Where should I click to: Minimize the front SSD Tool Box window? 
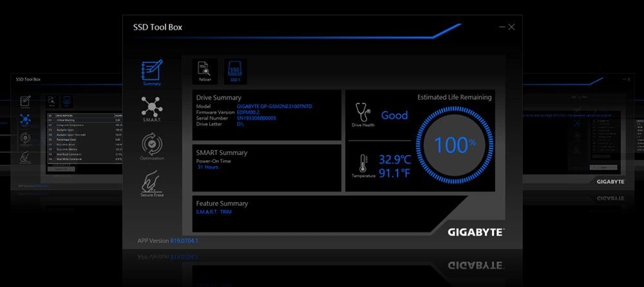pyautogui.click(x=502, y=27)
